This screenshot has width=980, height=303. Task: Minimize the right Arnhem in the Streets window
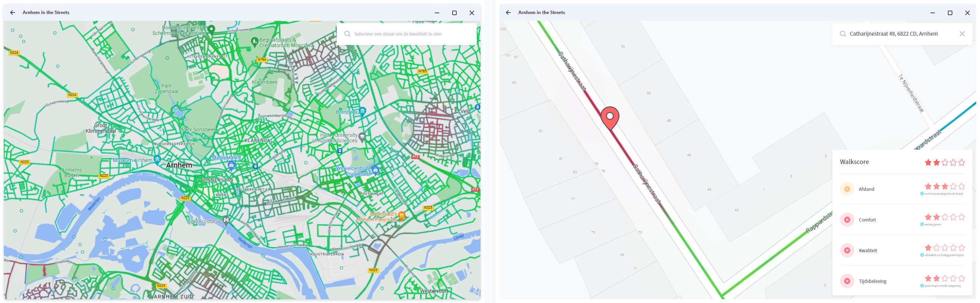click(x=932, y=12)
